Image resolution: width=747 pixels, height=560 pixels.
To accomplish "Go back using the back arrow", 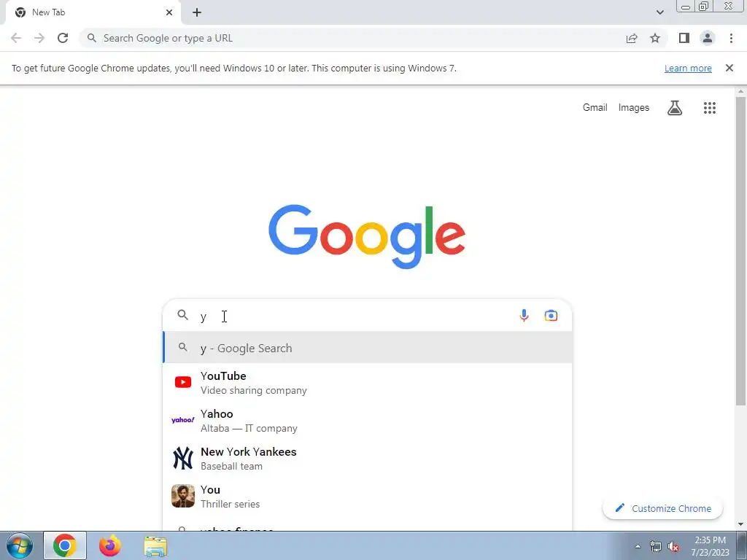I will coord(16,38).
